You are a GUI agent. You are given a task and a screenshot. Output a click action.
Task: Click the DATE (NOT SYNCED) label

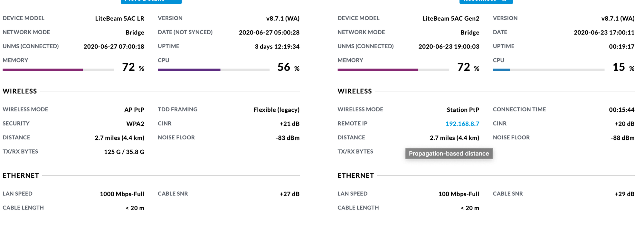185,32
